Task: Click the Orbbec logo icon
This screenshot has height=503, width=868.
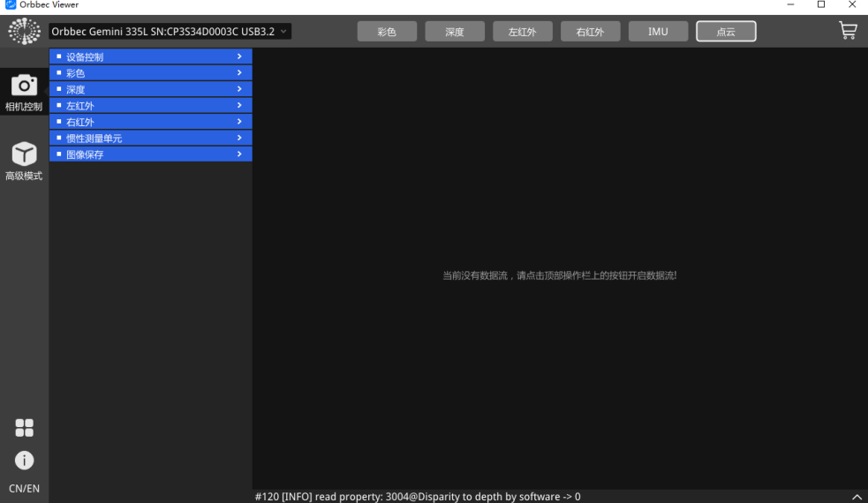Action: 24,32
